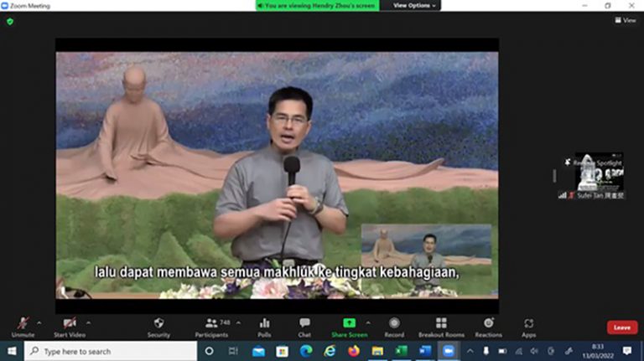
Task: Open the View layout menu
Action: [x=626, y=20]
